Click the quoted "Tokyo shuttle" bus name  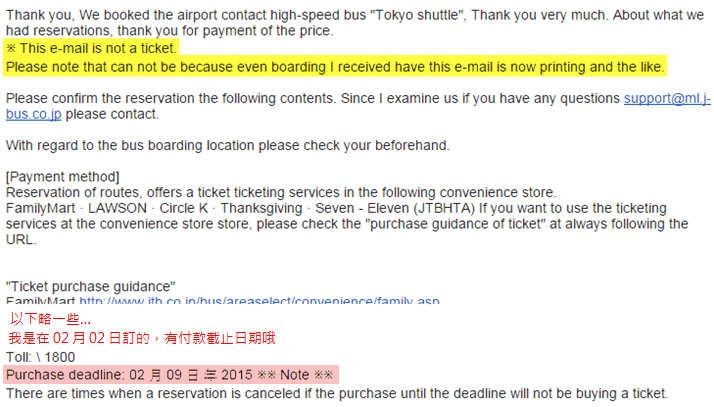pyautogui.click(x=418, y=15)
